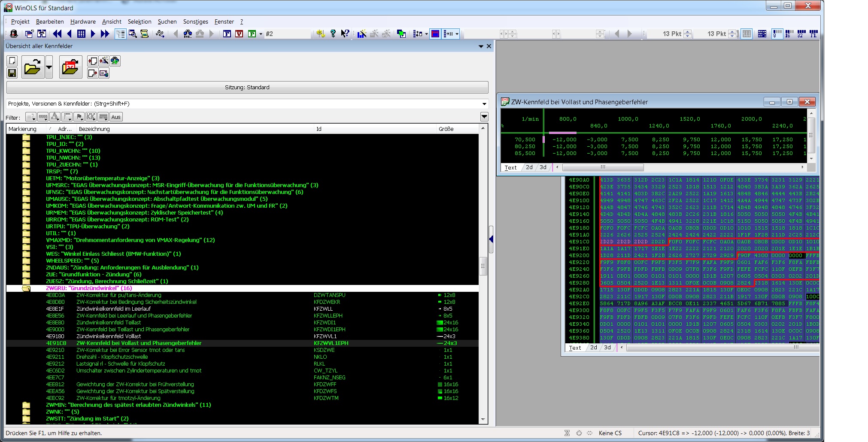Toggle the blue table layout toolbar button
This screenshot has height=442, width=868.
tap(762, 33)
